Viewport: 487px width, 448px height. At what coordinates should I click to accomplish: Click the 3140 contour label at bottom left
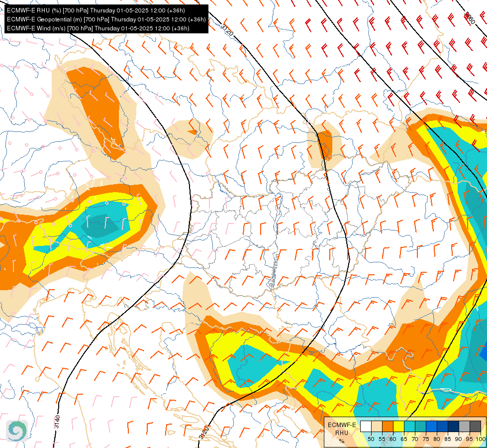tap(57, 422)
